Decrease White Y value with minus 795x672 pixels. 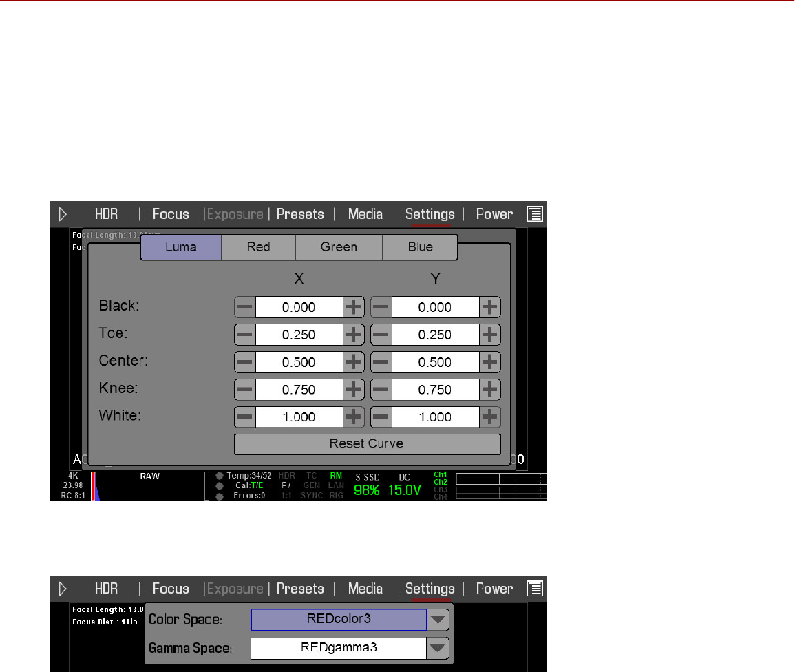(x=381, y=417)
